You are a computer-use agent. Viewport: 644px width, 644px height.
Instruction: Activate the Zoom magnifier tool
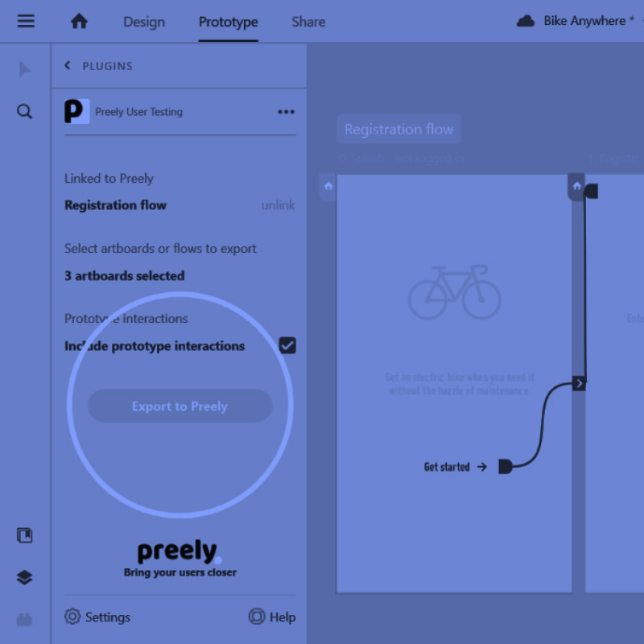coord(25,111)
